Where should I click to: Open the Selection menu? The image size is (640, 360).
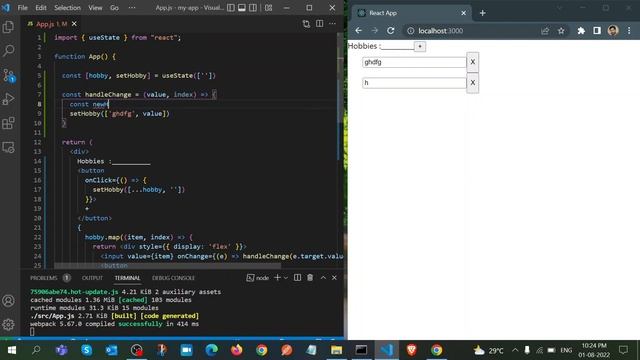pos(67,8)
